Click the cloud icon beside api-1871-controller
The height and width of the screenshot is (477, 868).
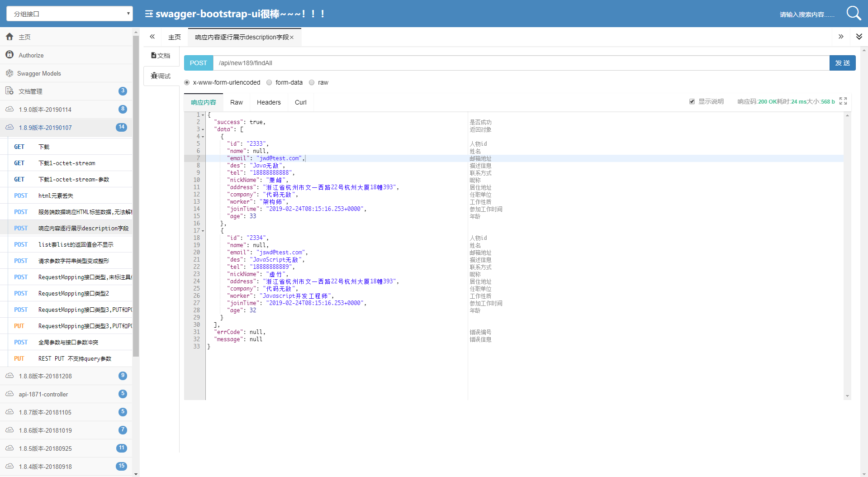(x=9, y=394)
